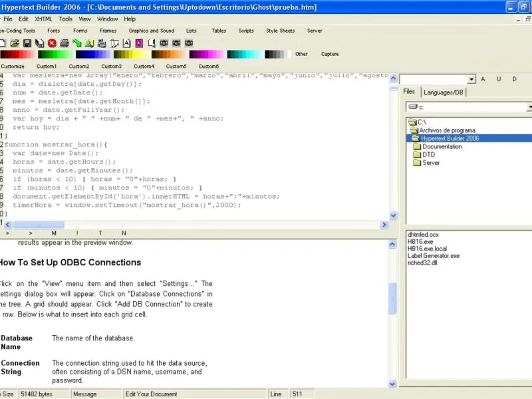Click the Save All icon
Image resolution: width=532 pixels, height=399 pixels.
pos(39,43)
